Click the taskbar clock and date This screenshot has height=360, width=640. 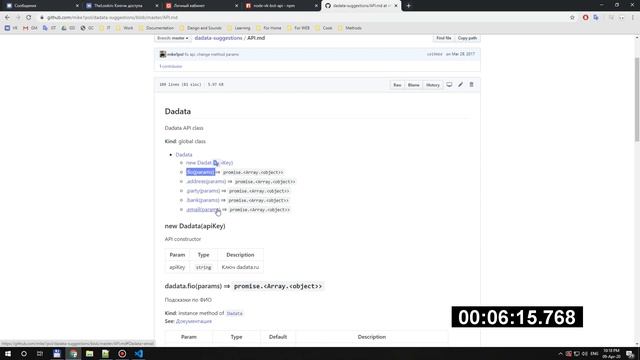611,353
